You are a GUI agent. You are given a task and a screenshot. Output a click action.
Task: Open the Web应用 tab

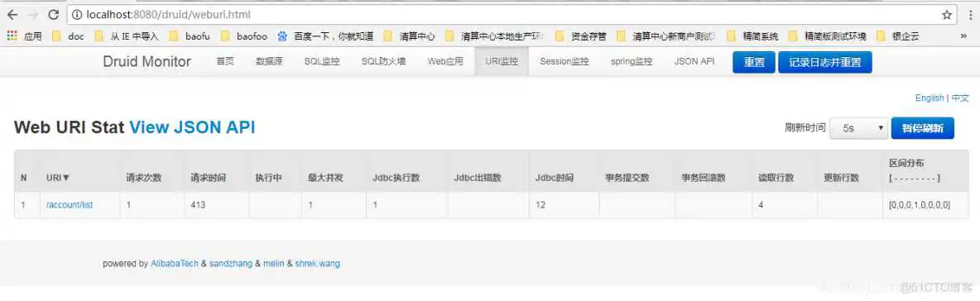click(445, 62)
